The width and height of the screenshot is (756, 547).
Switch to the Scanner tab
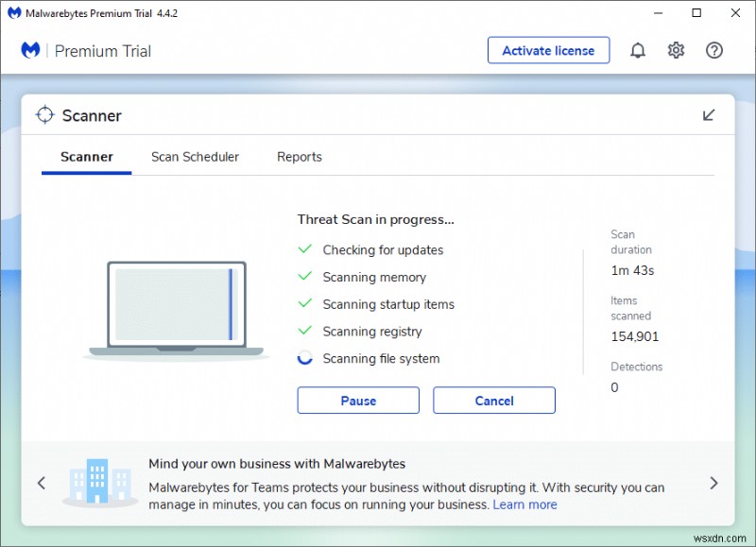point(86,157)
